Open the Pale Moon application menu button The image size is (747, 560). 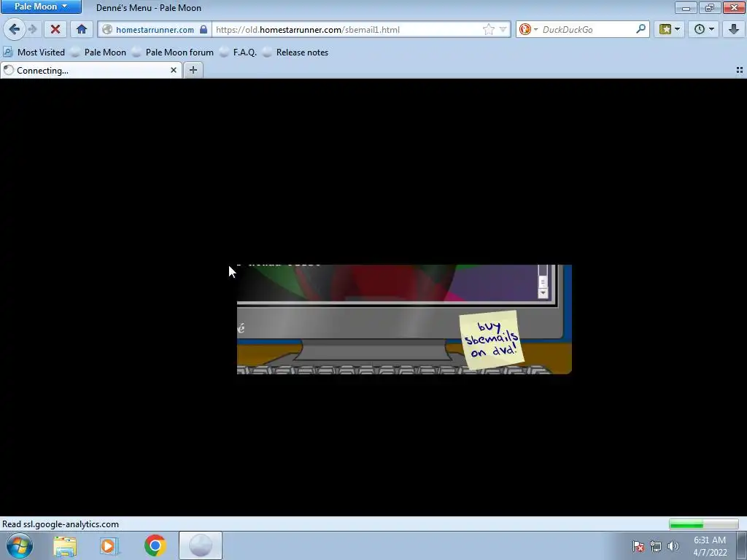[x=41, y=7]
